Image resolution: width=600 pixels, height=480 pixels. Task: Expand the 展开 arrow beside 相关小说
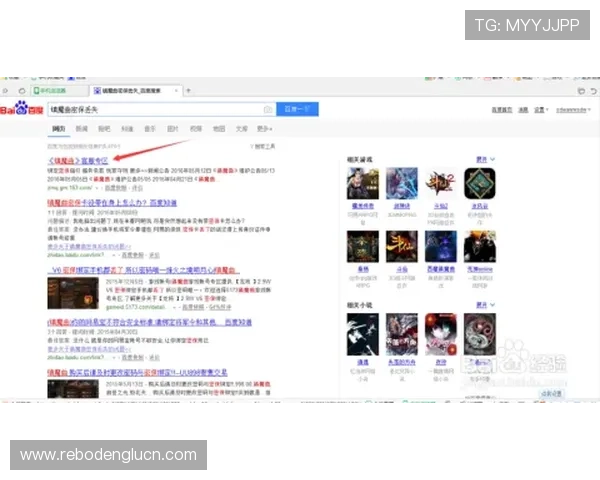[x=484, y=304]
